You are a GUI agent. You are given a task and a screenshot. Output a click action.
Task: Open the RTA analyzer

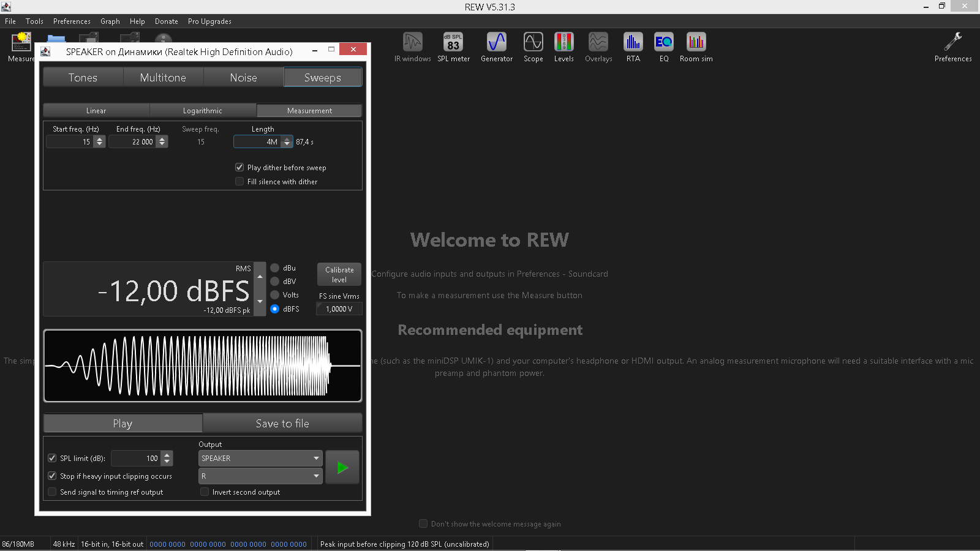click(x=633, y=47)
